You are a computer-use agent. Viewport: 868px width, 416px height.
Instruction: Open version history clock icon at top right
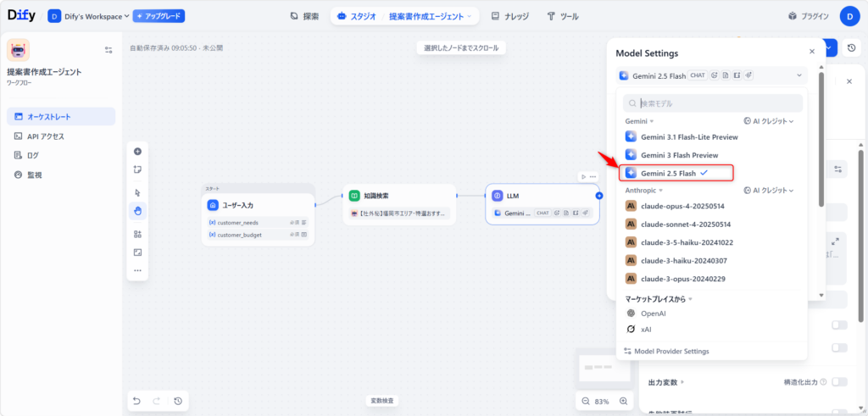tap(851, 48)
